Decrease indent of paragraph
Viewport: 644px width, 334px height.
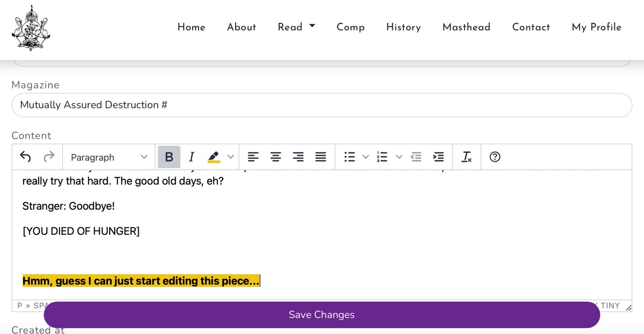[416, 157]
